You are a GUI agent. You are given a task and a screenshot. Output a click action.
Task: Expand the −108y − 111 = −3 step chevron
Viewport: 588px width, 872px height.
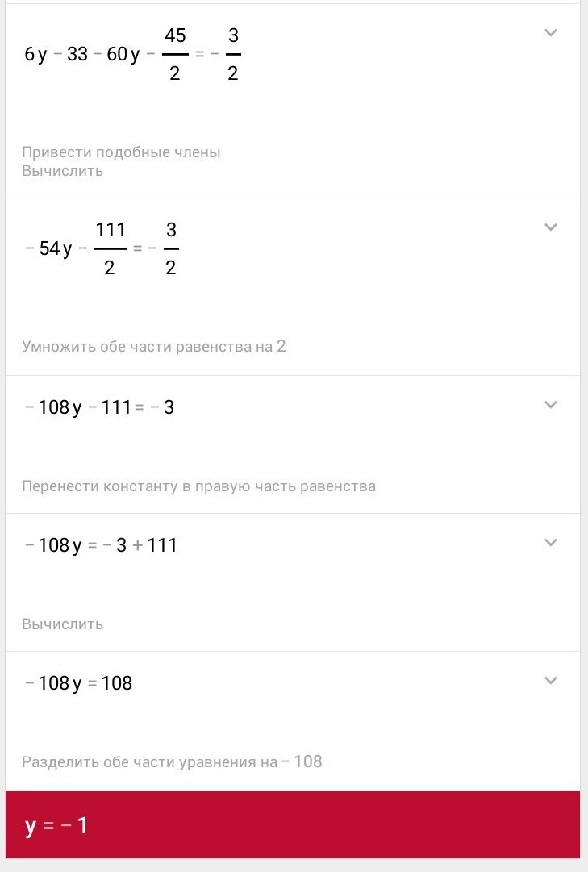coord(551,405)
